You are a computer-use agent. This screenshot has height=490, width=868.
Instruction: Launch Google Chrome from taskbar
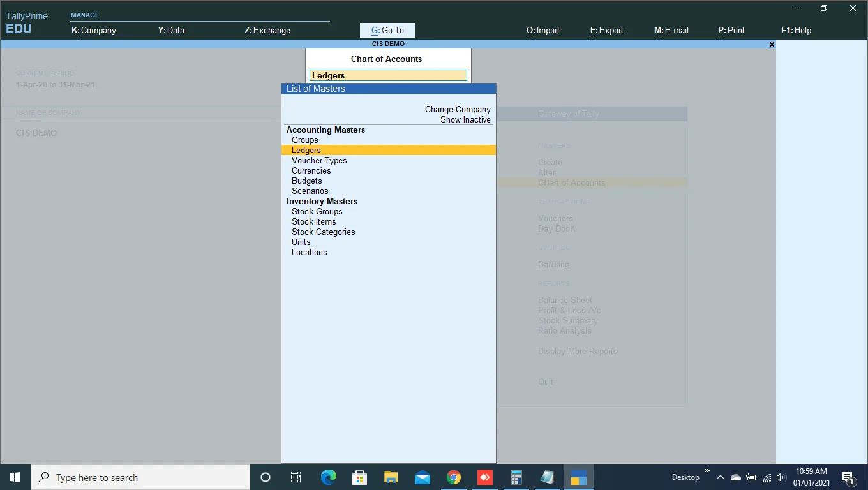click(453, 477)
